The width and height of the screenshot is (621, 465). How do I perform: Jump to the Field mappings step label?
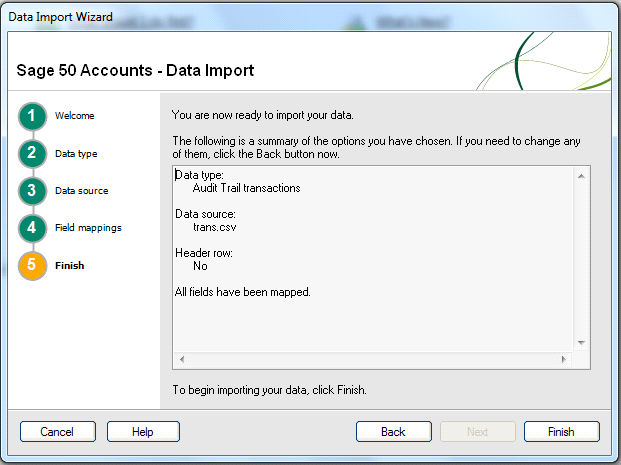pyautogui.click(x=88, y=228)
